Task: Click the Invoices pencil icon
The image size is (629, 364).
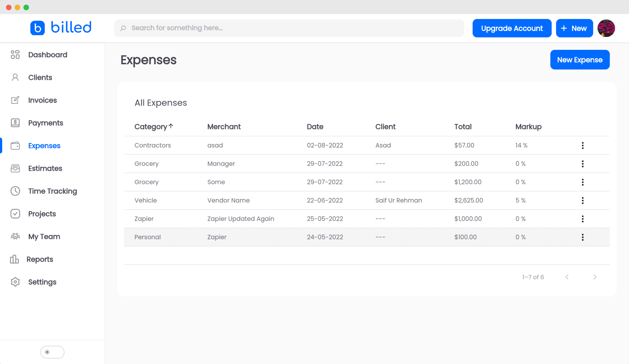Action: pyautogui.click(x=15, y=100)
